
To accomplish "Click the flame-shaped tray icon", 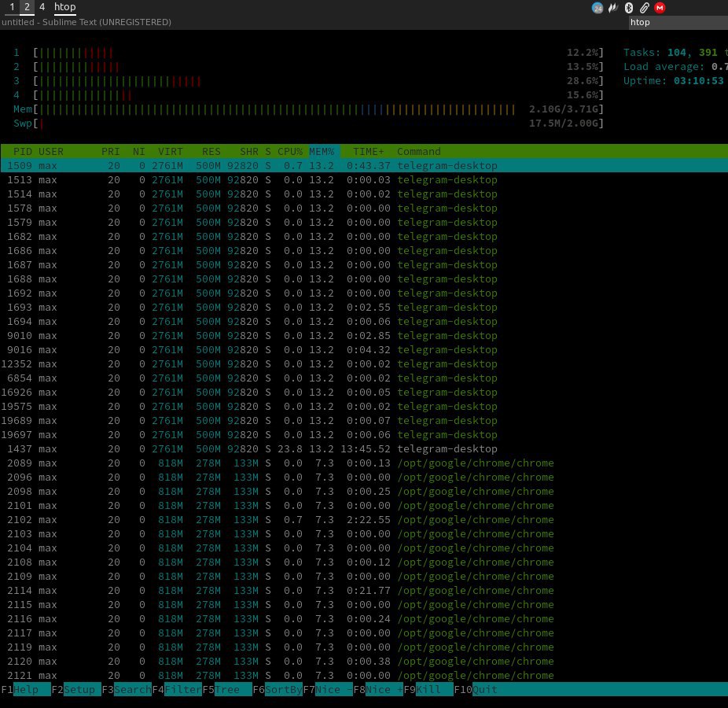I will 613,8.
